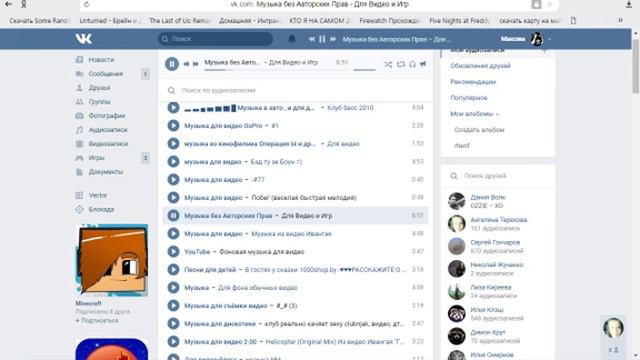Open the notifications bell icon
Image resolution: width=640 pixels, height=360 pixels.
(292, 39)
